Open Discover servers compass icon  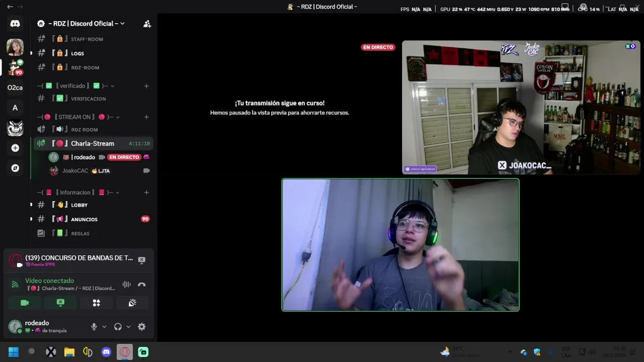click(15, 168)
